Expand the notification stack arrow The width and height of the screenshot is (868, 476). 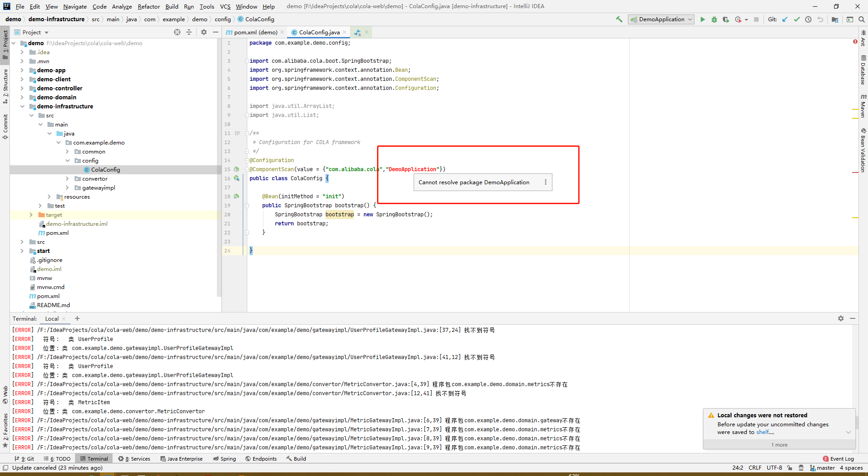[848, 432]
